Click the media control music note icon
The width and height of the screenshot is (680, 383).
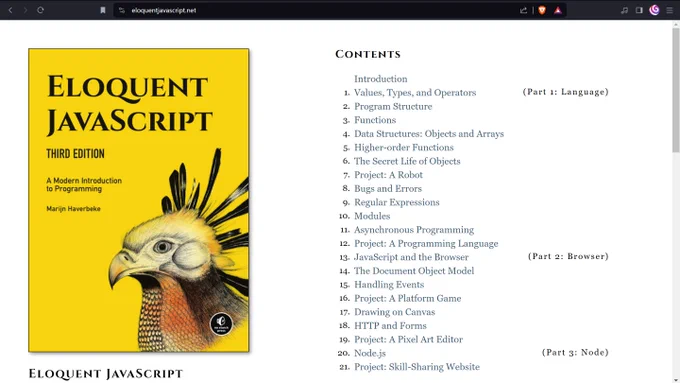coord(624,10)
